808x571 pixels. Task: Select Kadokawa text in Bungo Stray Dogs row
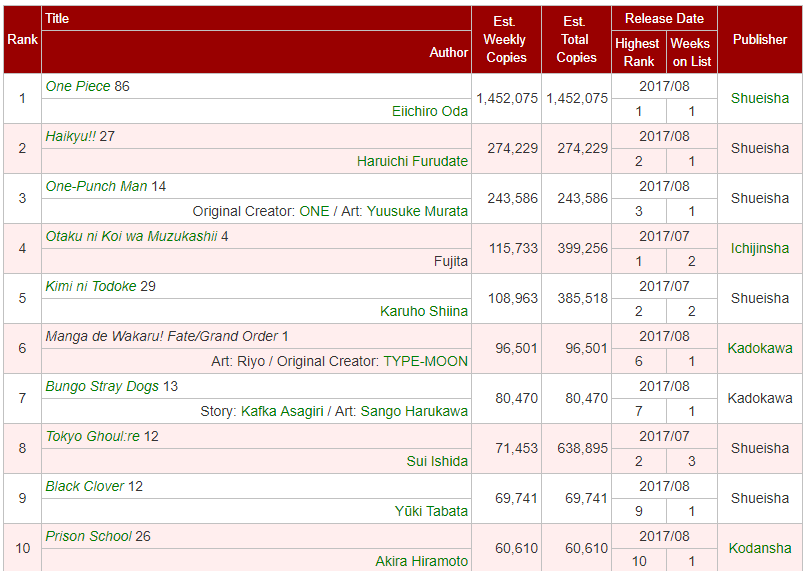[760, 398]
